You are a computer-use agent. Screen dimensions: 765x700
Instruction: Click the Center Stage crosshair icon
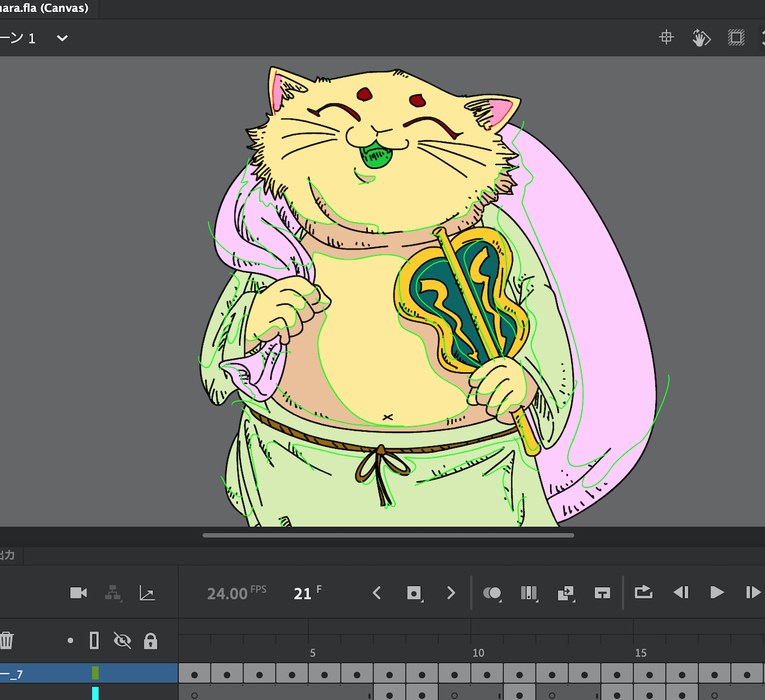click(666, 38)
